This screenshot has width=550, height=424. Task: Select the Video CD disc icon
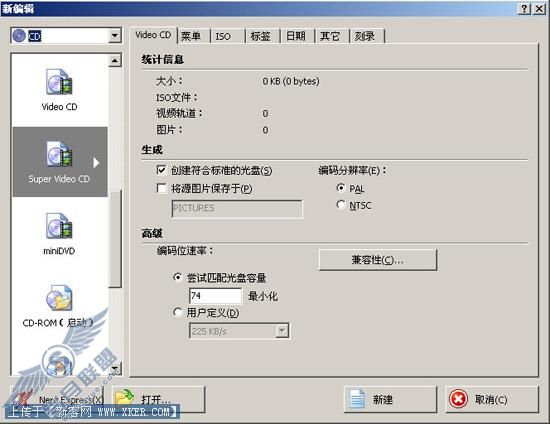tap(59, 82)
